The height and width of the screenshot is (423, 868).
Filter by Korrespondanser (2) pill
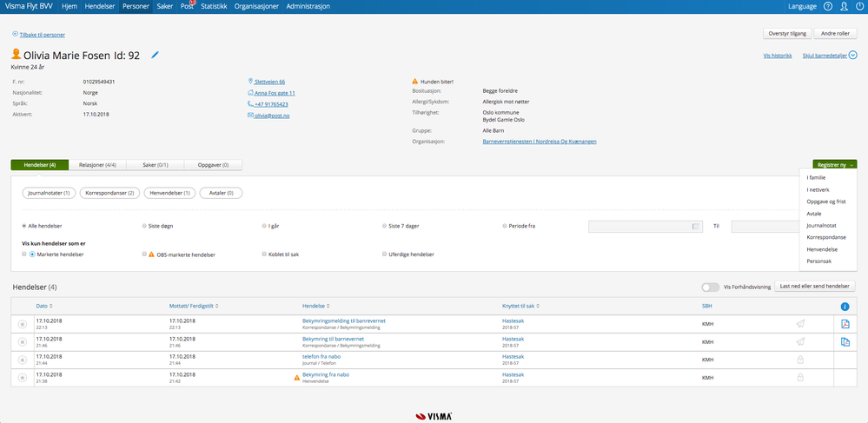click(109, 193)
